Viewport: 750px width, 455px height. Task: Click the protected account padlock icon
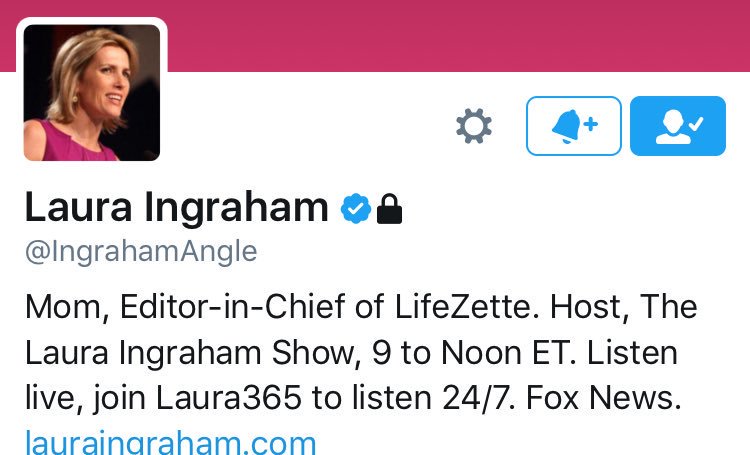pos(389,209)
